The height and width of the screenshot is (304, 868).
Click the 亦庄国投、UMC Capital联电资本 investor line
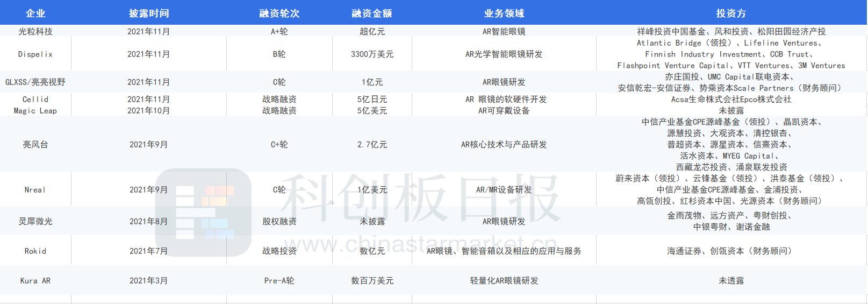pos(731,77)
